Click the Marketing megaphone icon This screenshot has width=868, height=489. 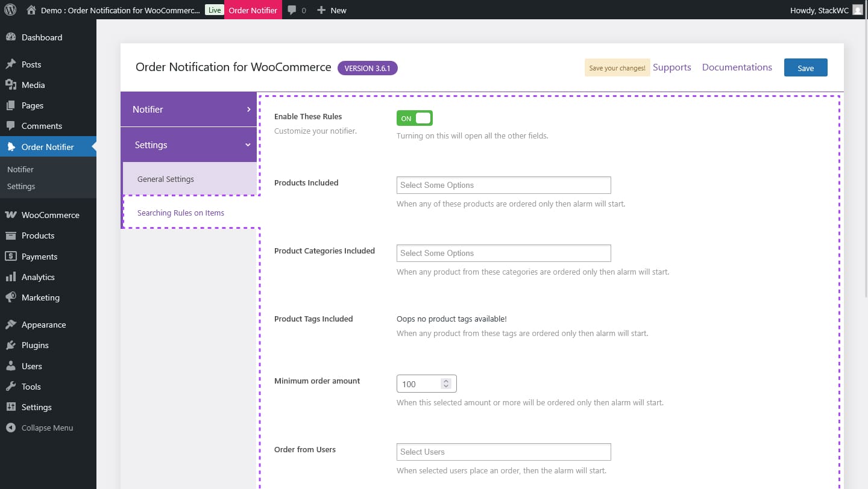10,297
